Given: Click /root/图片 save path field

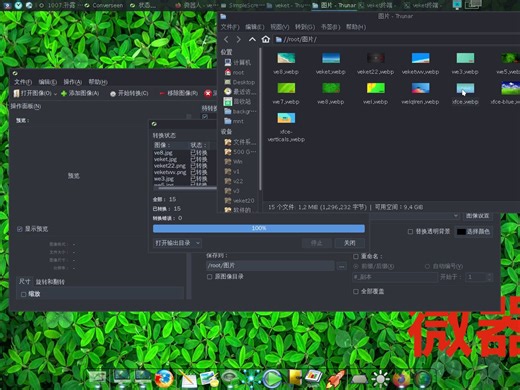Looking at the screenshot, I should [270, 266].
